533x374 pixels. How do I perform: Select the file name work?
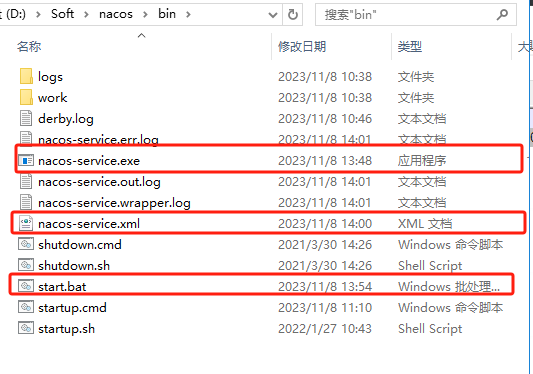[53, 98]
